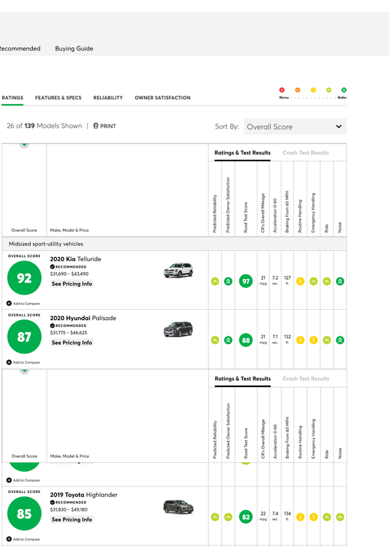
Task: Switch to the Features & Specs tab
Action: [58, 98]
